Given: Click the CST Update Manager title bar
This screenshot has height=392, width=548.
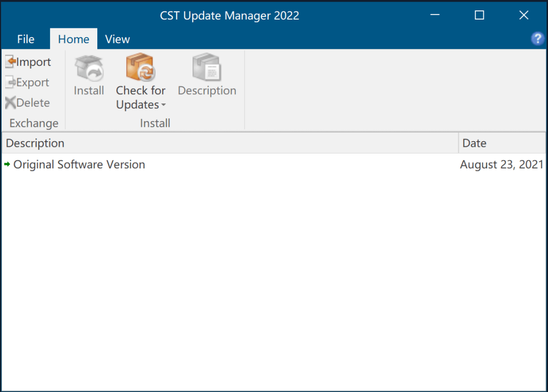Looking at the screenshot, I should coord(229,15).
